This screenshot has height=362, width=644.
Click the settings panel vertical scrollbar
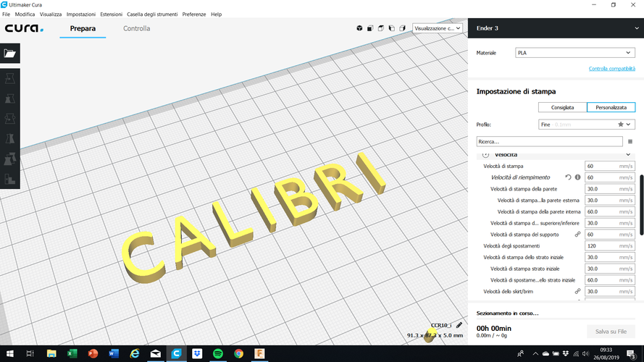641,205
